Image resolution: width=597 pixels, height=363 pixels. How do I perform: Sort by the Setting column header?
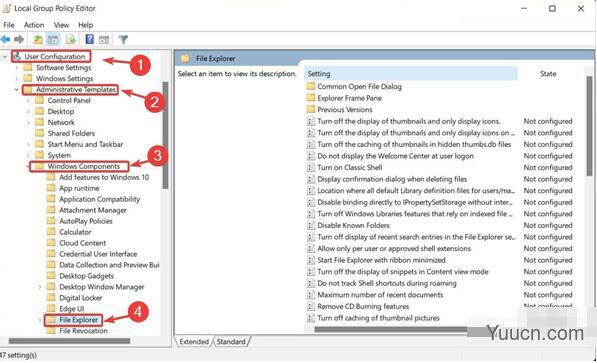pyautogui.click(x=411, y=74)
